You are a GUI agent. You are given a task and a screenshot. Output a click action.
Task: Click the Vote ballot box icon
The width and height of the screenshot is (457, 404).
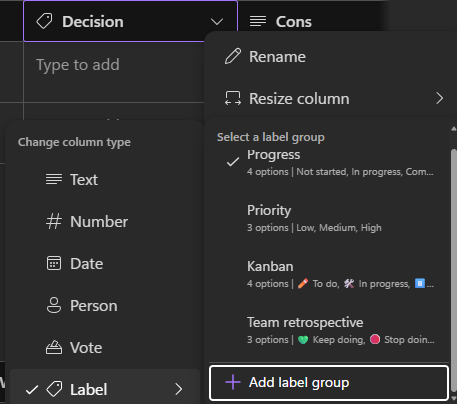pos(54,347)
